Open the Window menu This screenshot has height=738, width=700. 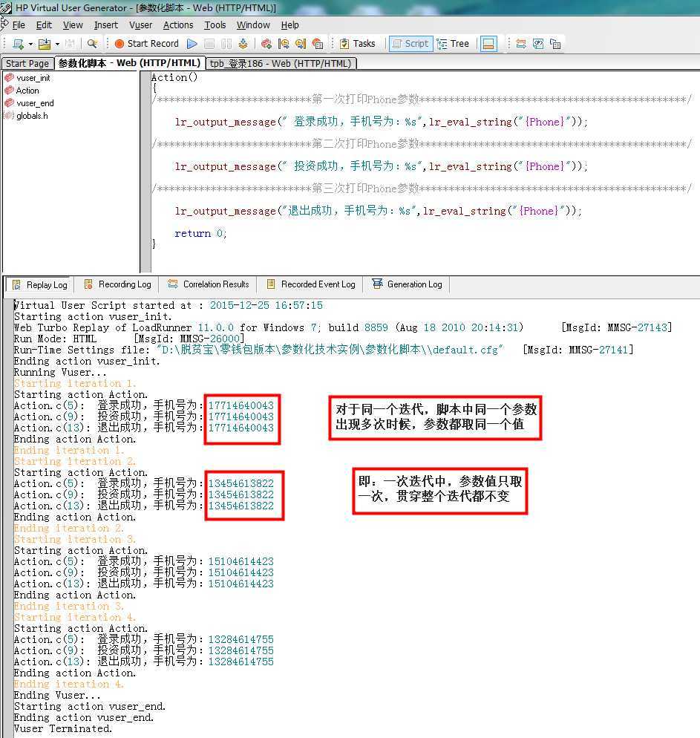coord(253,25)
